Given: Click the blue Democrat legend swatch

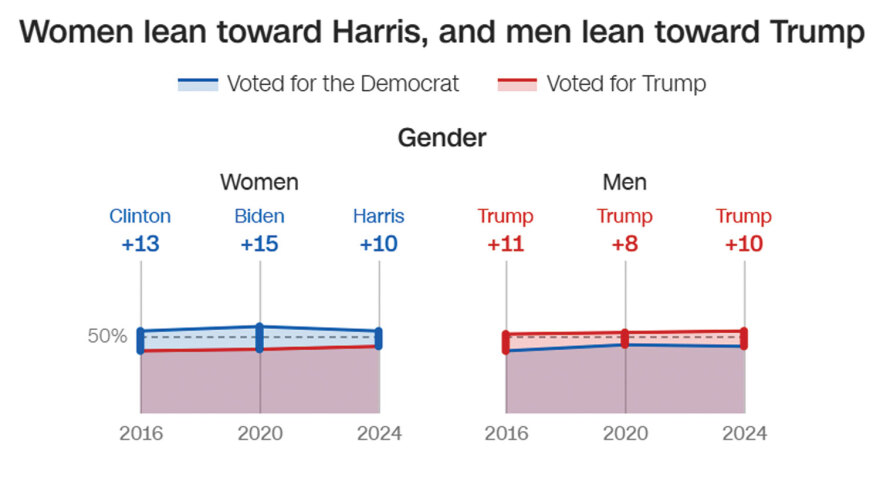Looking at the screenshot, I should 197,84.
